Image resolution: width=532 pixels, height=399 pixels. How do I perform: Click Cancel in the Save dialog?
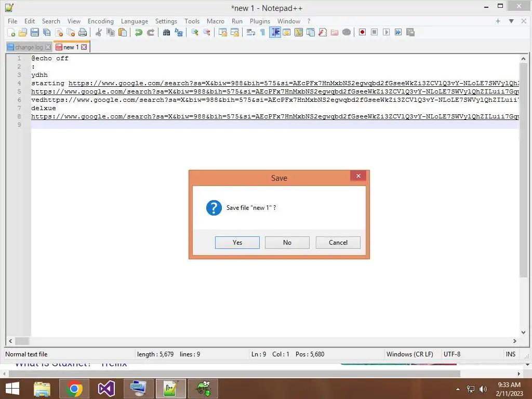(338, 243)
